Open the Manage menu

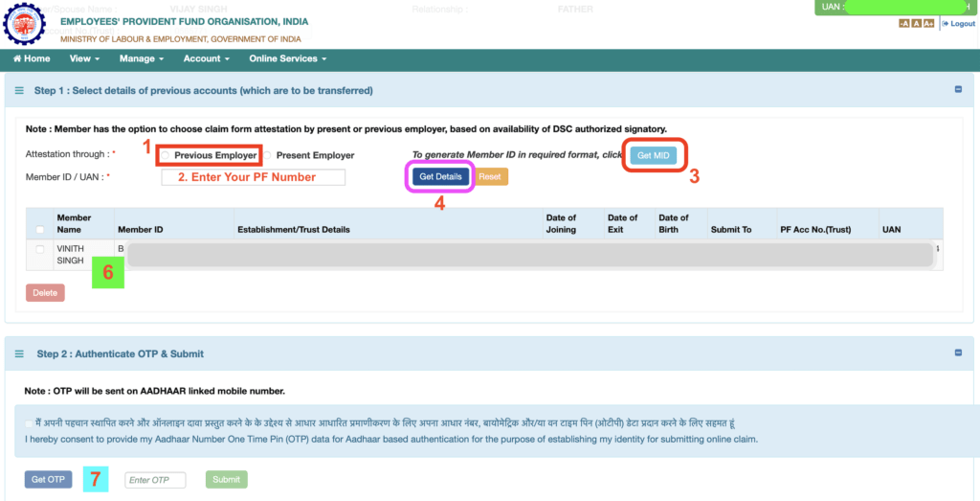coord(142,58)
